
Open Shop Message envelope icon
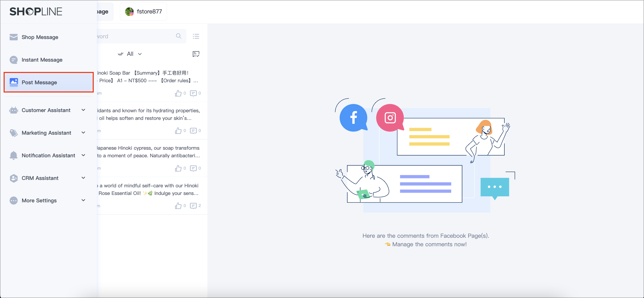coord(13,37)
